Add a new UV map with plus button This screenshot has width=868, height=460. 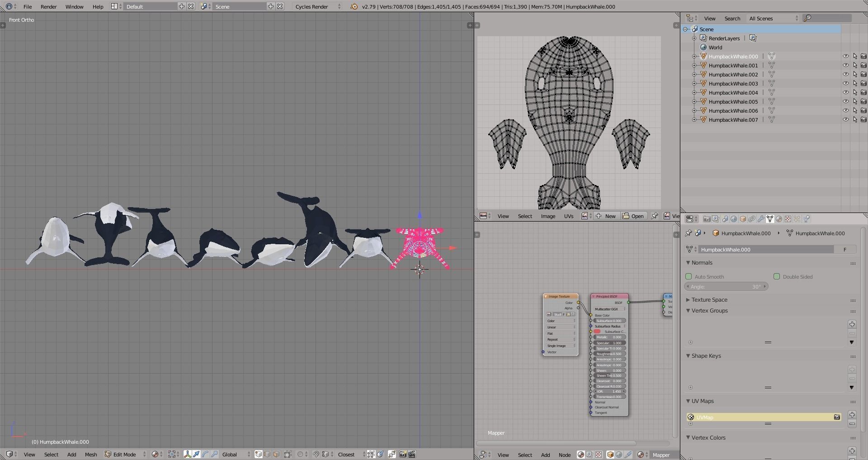852,415
